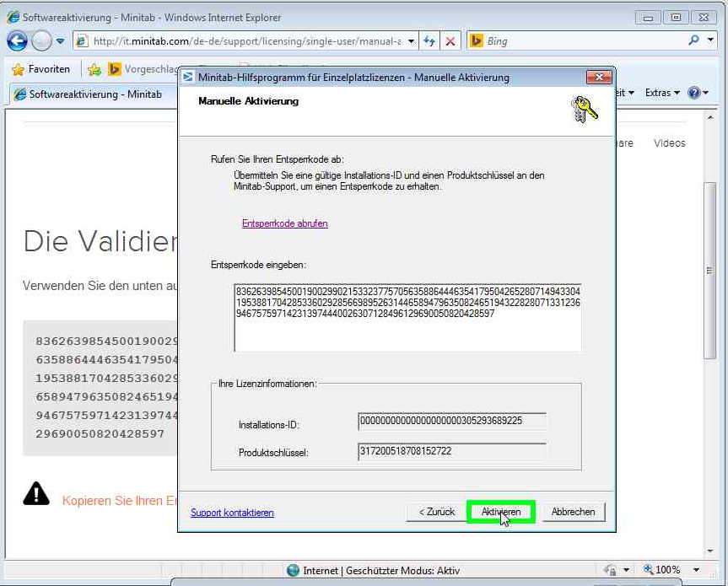Click the < Zurück button
728x586 pixels.
tap(436, 512)
